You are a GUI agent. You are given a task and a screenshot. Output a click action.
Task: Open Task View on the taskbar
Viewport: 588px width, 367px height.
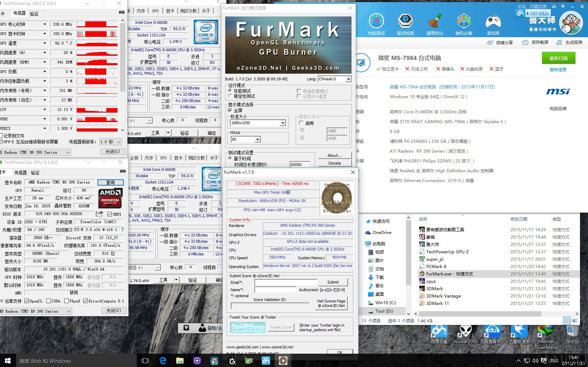(x=145, y=360)
